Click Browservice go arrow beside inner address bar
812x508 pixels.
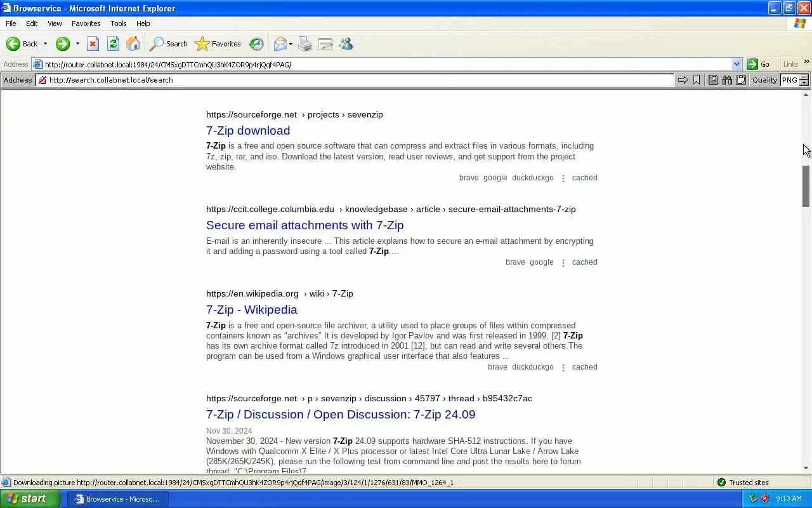coord(683,80)
